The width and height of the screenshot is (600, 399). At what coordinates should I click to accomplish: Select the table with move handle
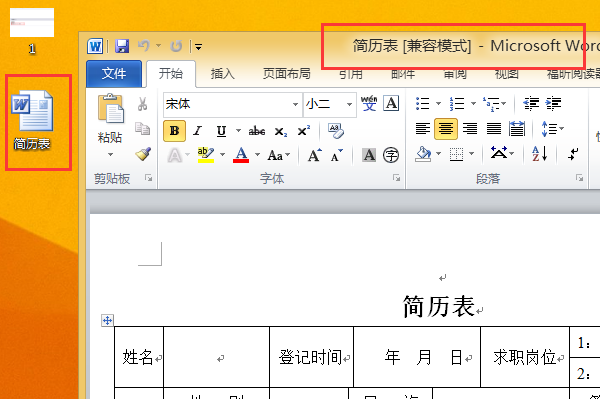(x=108, y=320)
